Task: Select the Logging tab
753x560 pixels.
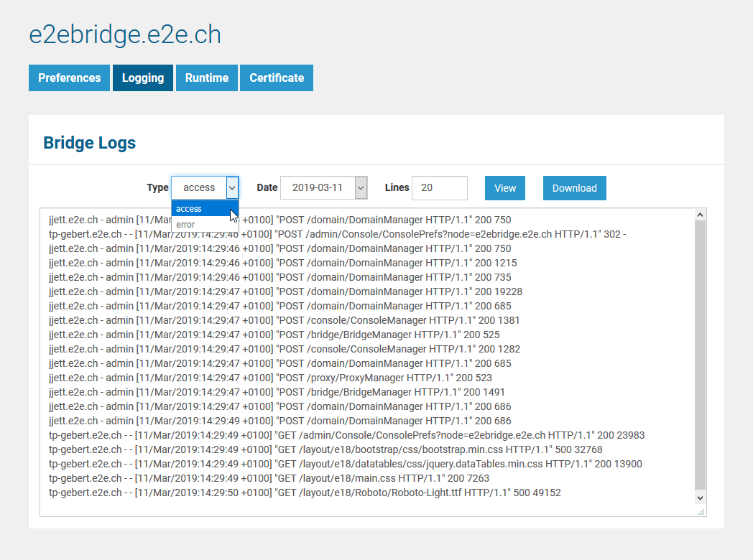Action: tap(142, 78)
